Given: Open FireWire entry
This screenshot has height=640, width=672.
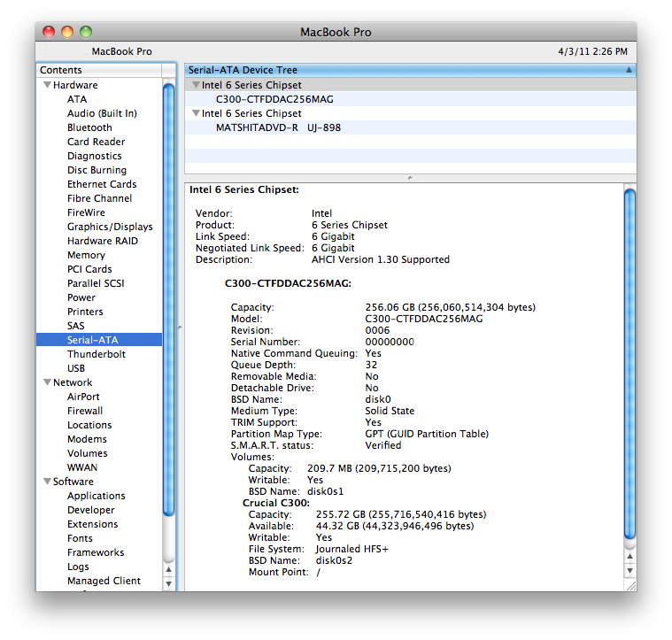Looking at the screenshot, I should click(x=86, y=212).
